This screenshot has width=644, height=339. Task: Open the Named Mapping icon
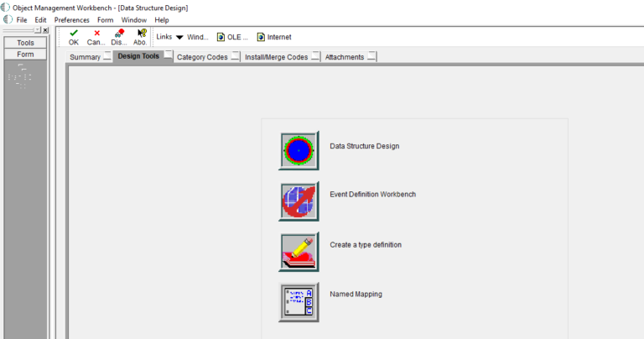point(299,302)
